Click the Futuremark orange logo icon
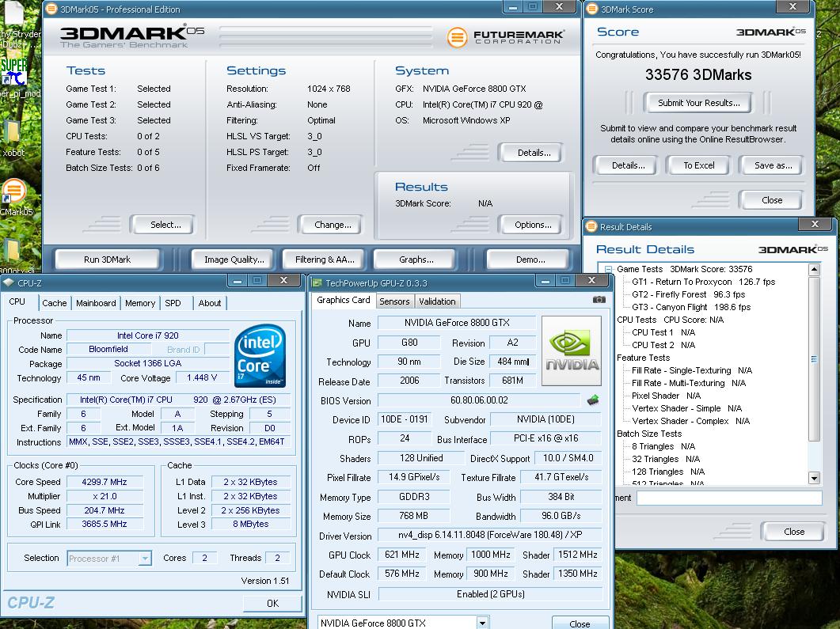Viewport: 840px width, 629px height. click(457, 37)
